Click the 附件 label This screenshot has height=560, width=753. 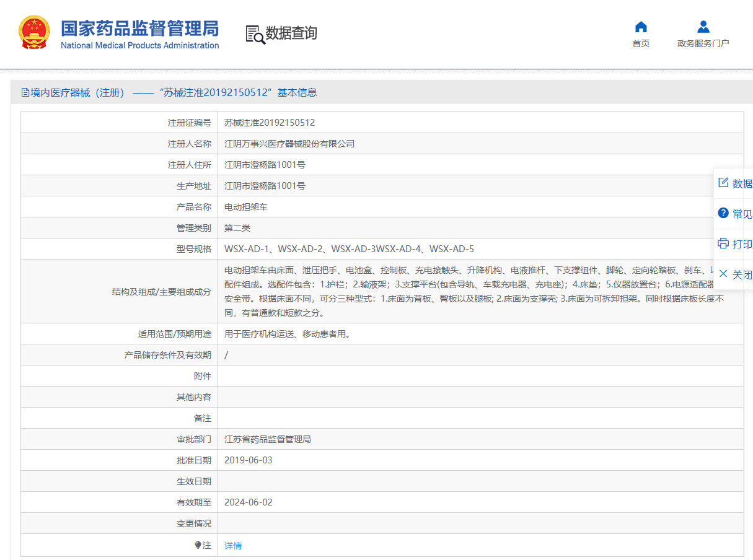[203, 376]
